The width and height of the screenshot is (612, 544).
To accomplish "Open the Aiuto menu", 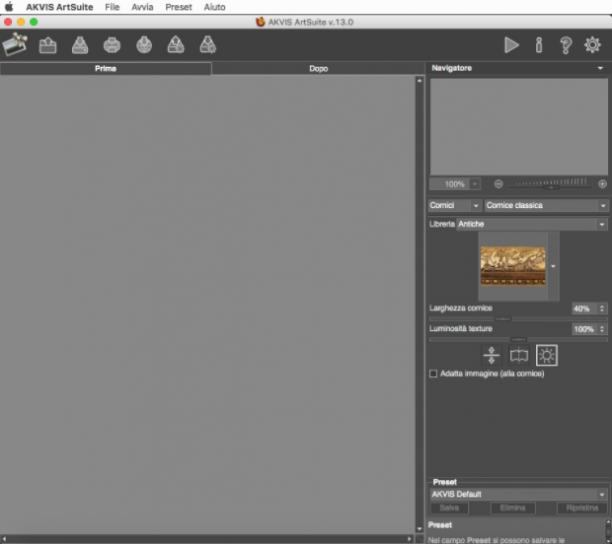I will pyautogui.click(x=214, y=7).
